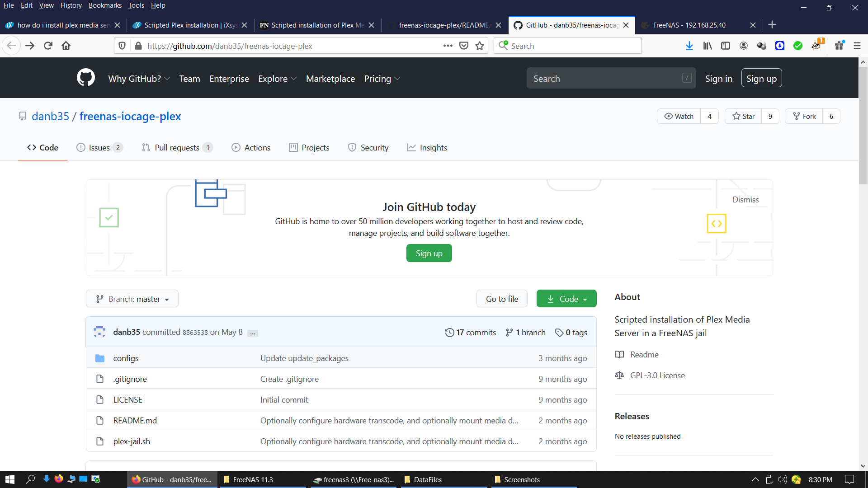Click the GitHub search field
The height and width of the screenshot is (488, 868).
[x=611, y=78]
